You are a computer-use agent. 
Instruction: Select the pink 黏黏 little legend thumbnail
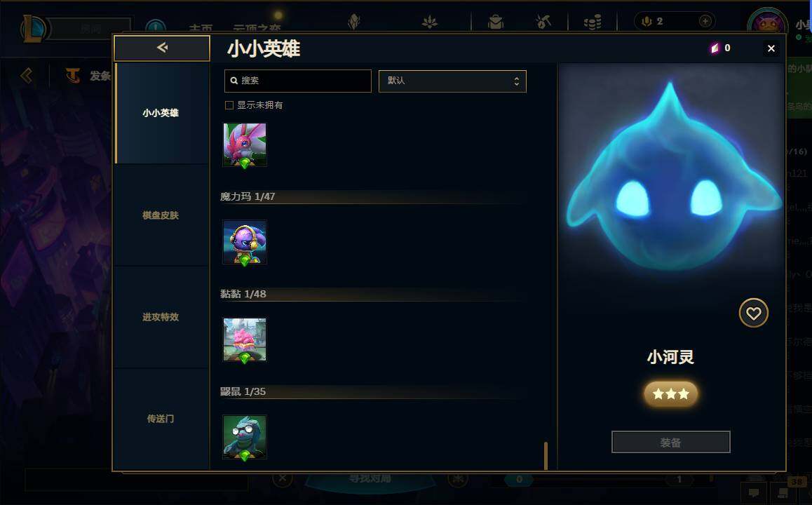coord(245,339)
